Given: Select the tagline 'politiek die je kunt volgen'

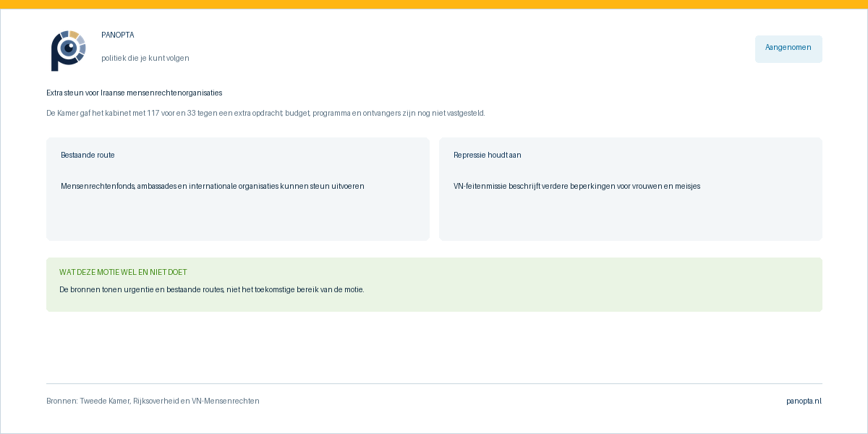Looking at the screenshot, I should [x=145, y=58].
